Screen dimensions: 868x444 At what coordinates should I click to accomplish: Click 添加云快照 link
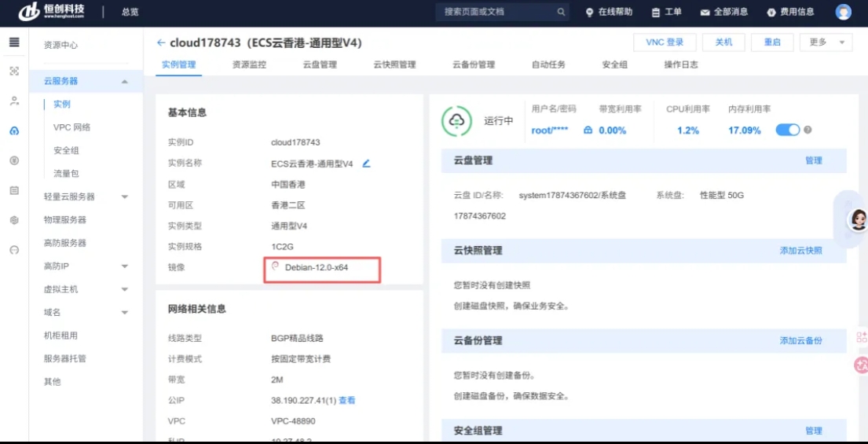(801, 251)
